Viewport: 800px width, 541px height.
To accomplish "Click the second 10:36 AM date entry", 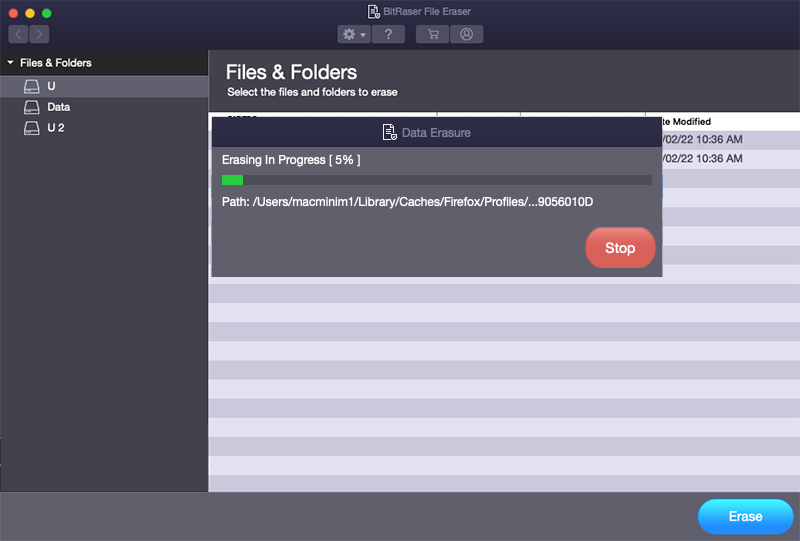I will (703, 159).
